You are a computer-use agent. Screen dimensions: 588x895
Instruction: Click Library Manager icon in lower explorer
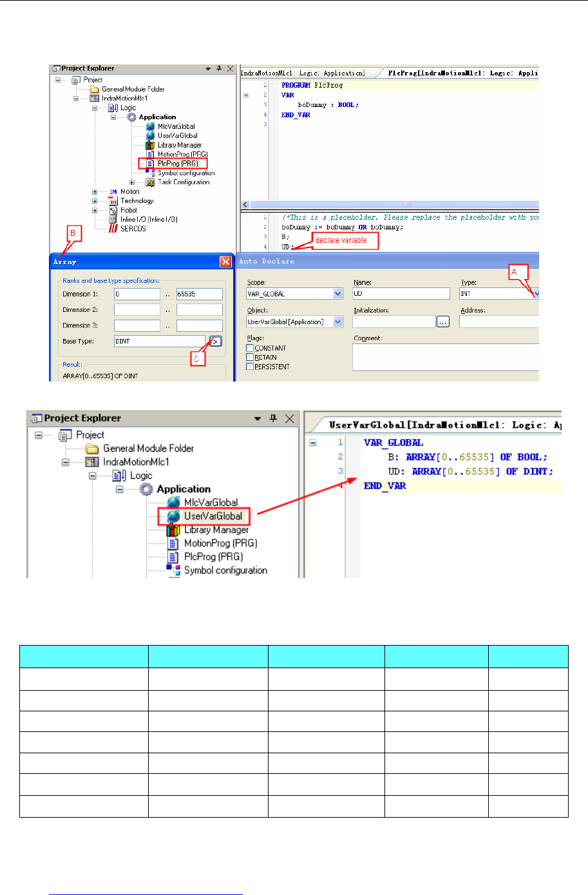click(173, 530)
